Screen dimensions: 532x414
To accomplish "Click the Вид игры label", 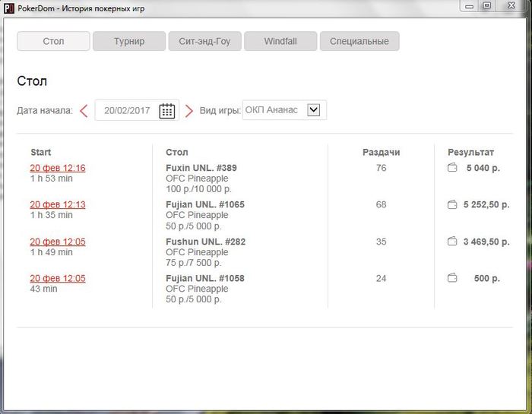I will pos(220,111).
